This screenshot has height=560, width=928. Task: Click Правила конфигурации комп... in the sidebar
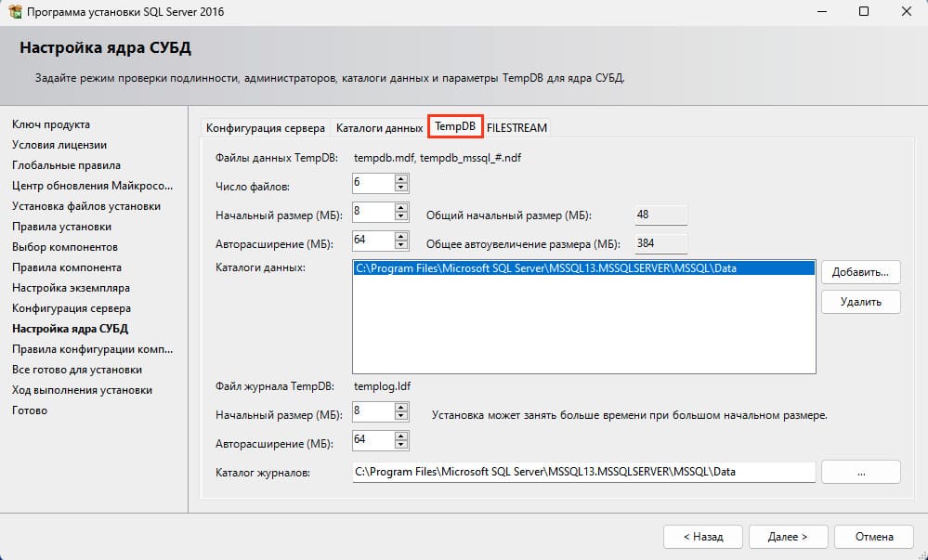[x=92, y=349]
